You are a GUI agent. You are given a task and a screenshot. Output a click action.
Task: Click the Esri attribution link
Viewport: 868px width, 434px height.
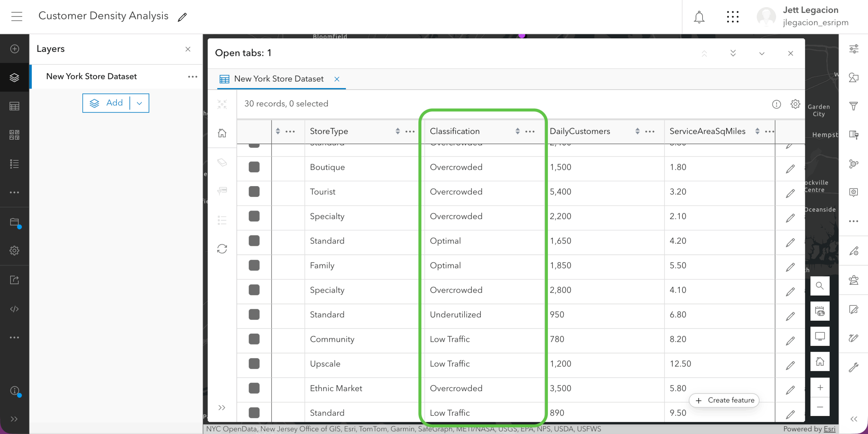click(829, 429)
